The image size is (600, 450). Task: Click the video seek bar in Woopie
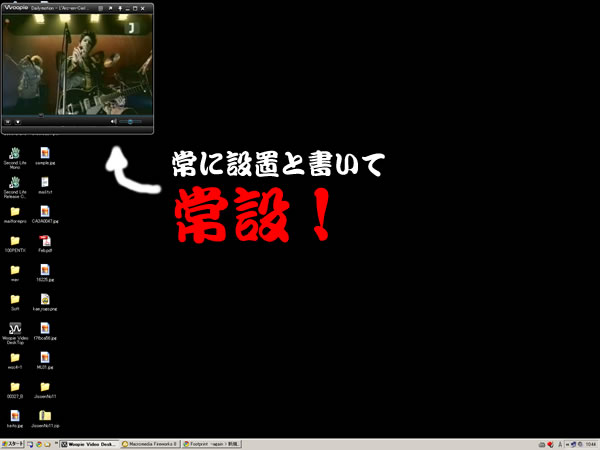(78, 113)
